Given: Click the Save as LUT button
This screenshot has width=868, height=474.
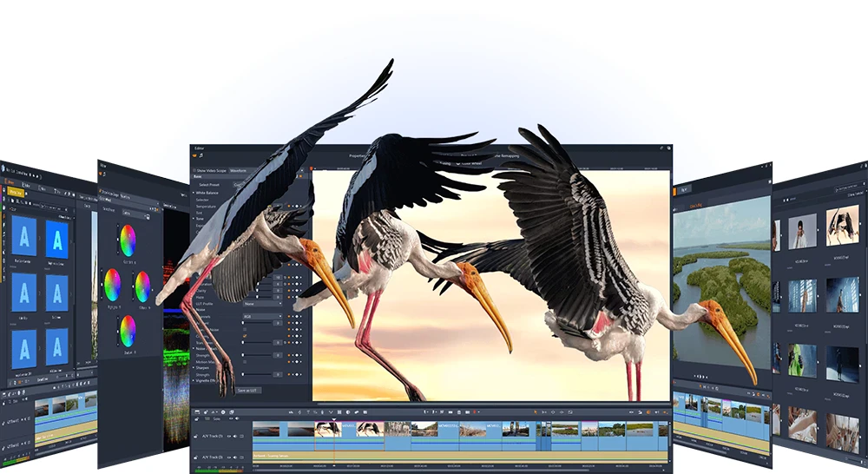Looking at the screenshot, I should pyautogui.click(x=248, y=391).
